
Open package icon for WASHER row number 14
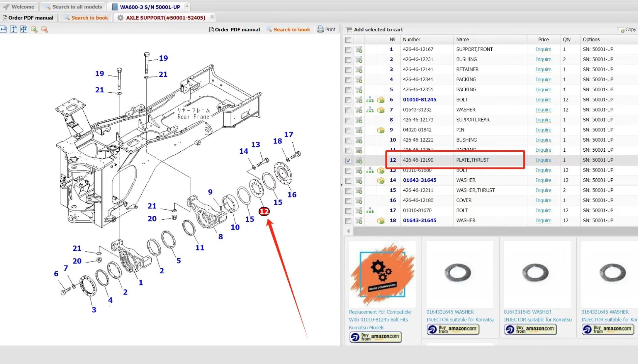[x=381, y=180]
